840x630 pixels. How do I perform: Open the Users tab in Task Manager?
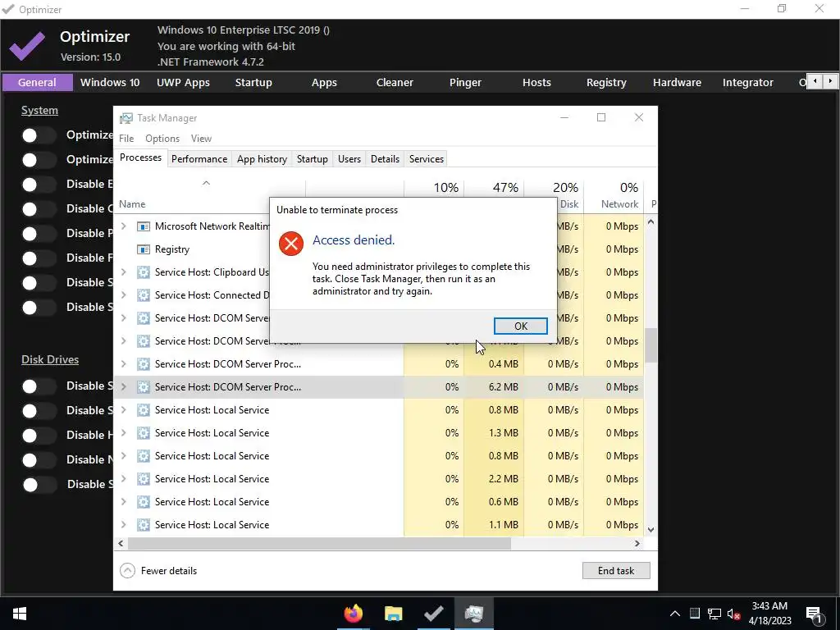(x=349, y=159)
